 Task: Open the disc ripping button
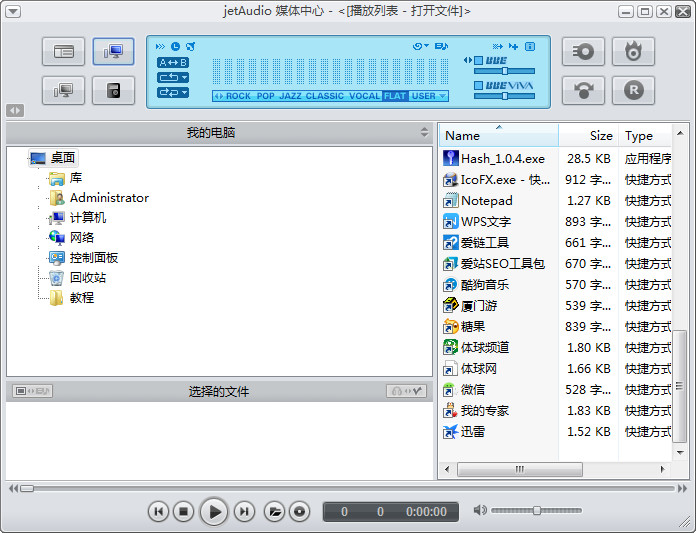pos(583,51)
